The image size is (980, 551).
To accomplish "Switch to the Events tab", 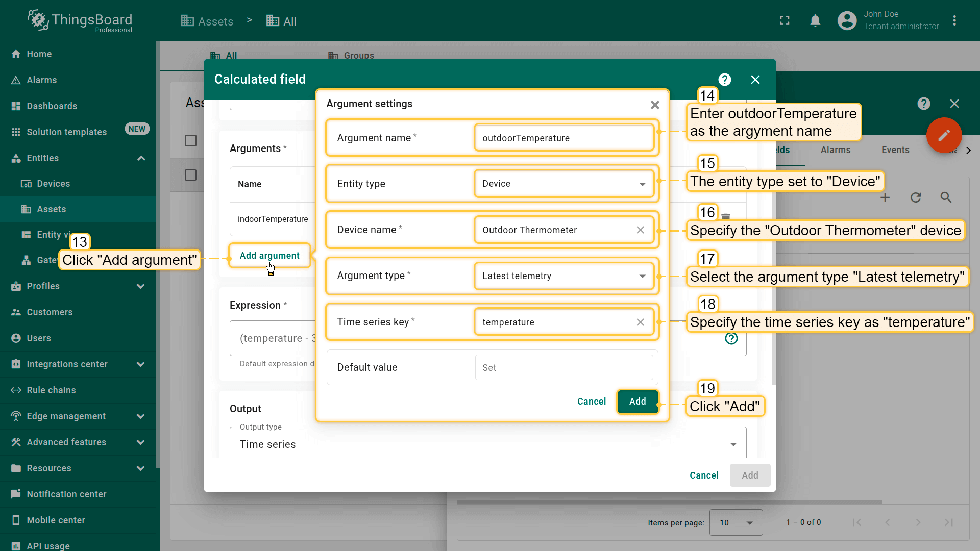I will (x=895, y=150).
